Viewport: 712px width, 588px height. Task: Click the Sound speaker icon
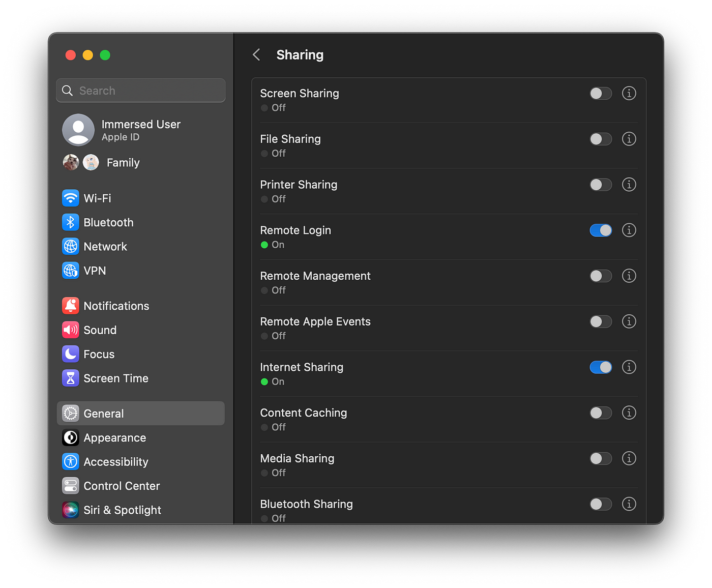(71, 330)
